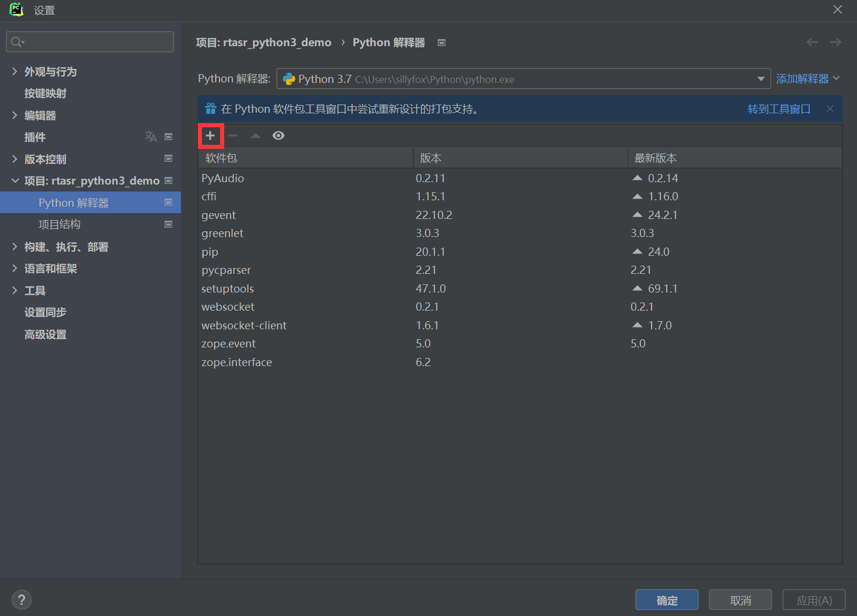Select the greenlet package row

coord(520,233)
